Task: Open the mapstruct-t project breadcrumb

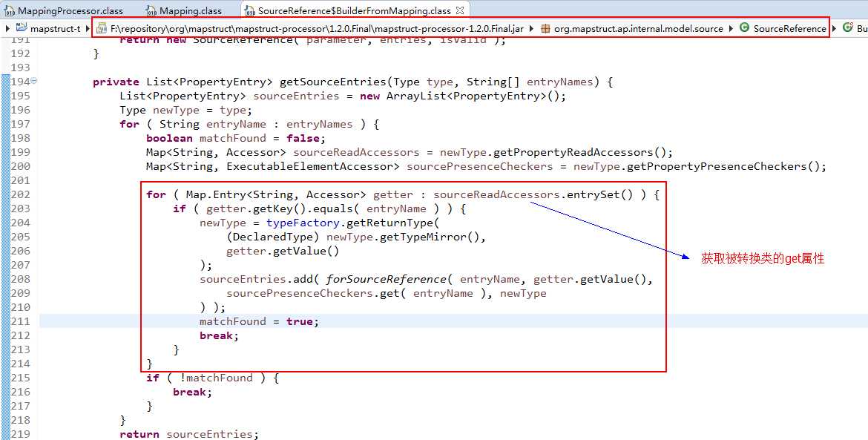Action: (x=56, y=28)
